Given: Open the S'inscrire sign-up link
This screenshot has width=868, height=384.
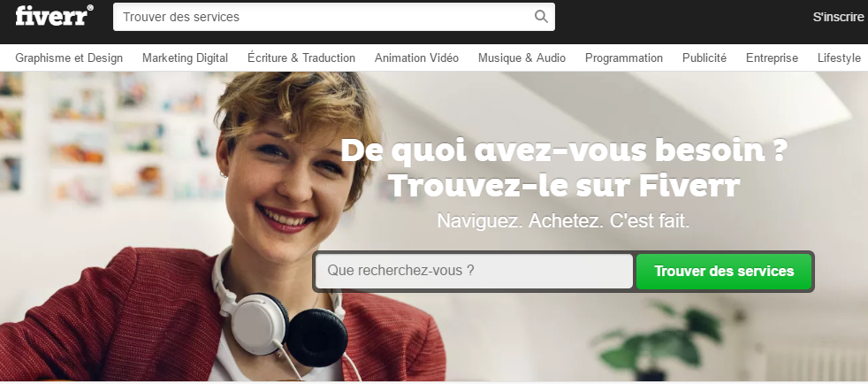Looking at the screenshot, I should (838, 17).
